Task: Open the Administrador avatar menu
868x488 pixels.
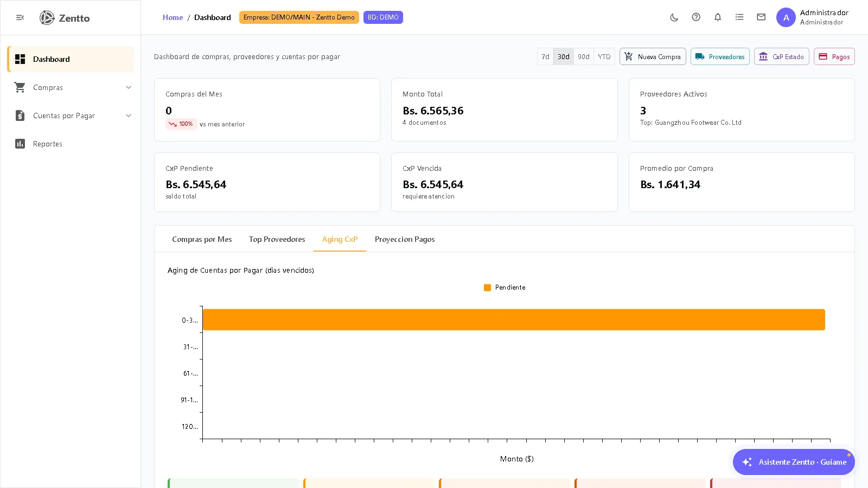Action: 786,17
